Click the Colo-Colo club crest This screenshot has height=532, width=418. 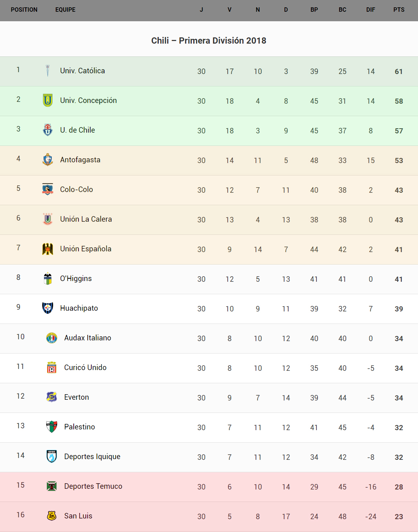point(48,189)
